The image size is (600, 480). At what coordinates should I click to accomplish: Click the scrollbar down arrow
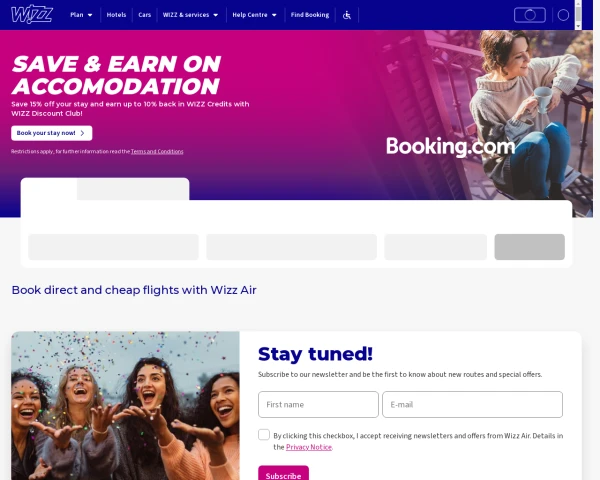pyautogui.click(x=578, y=26)
